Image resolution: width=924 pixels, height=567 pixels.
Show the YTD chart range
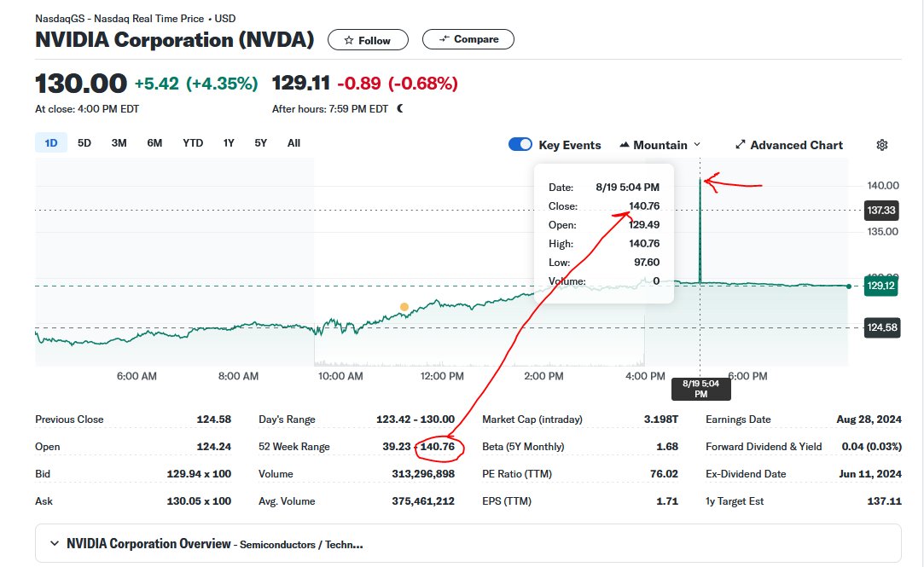point(193,143)
